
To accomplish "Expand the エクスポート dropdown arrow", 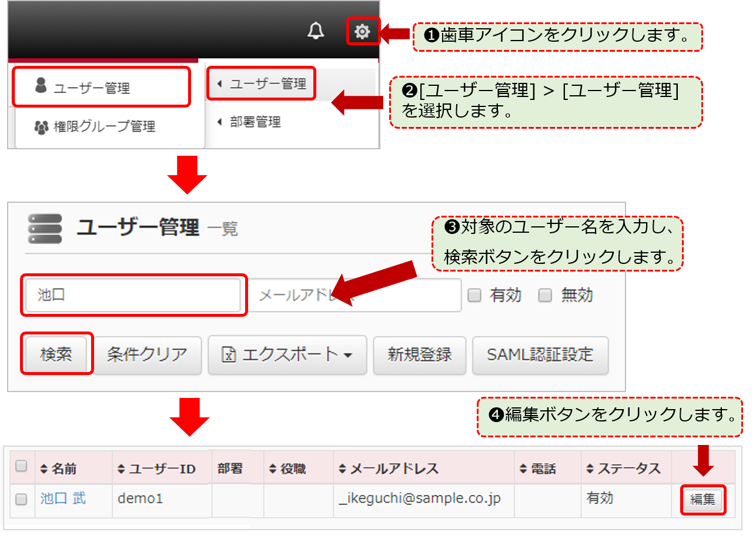I will [348, 356].
